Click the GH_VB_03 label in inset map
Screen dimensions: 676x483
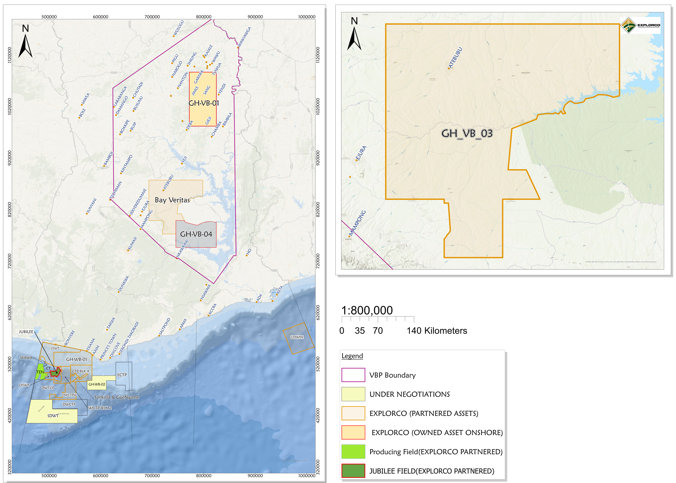(467, 133)
